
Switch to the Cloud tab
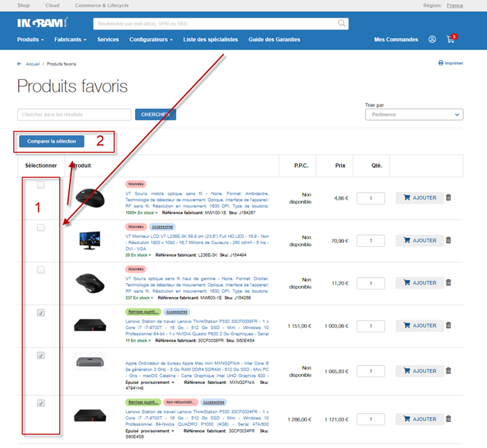pyautogui.click(x=52, y=6)
